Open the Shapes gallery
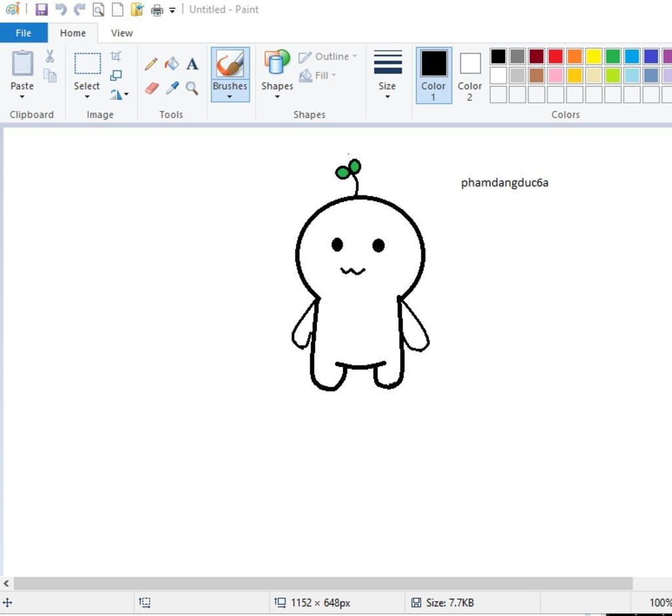Image resolution: width=672 pixels, height=616 pixels. (x=277, y=62)
